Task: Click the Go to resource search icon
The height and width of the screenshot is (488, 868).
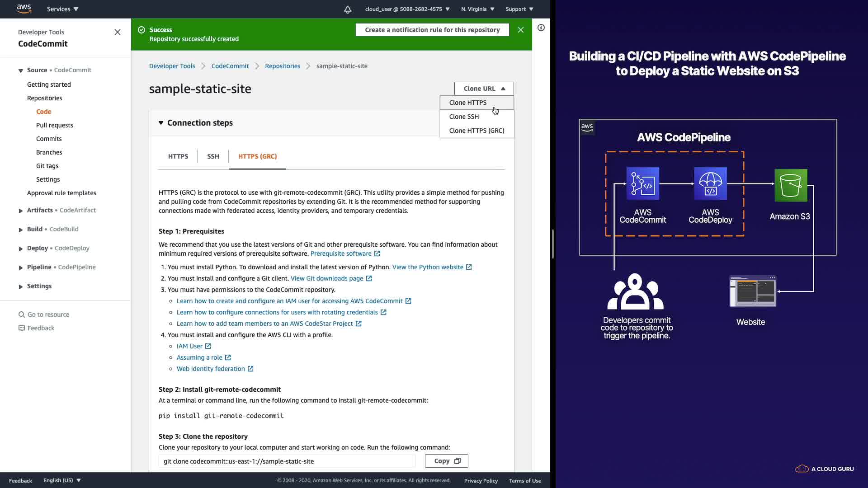Action: [x=21, y=314]
